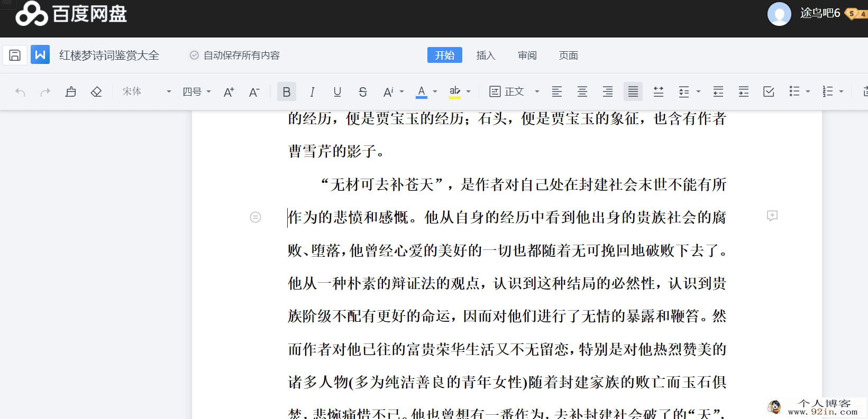Viewport: 868px width, 419px height.
Task: Open the 正文 paragraph style dropdown
Action: pyautogui.click(x=514, y=92)
